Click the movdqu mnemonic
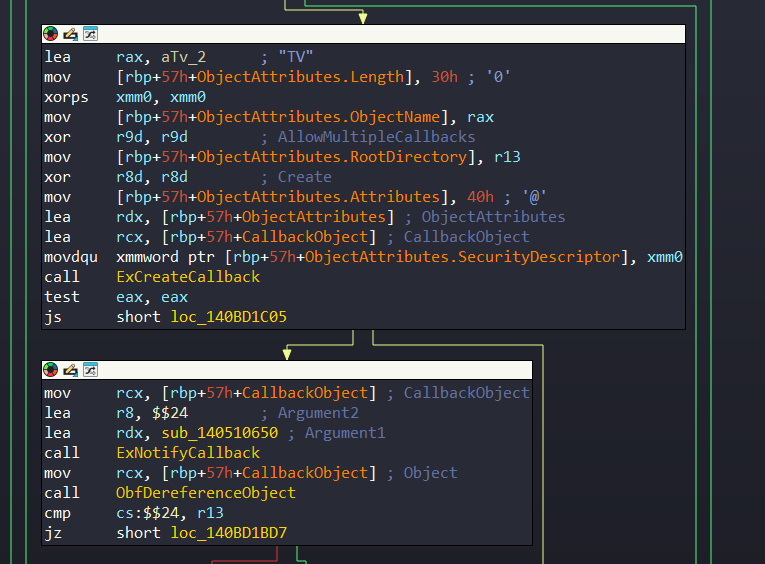The height and width of the screenshot is (564, 765). coord(71,257)
